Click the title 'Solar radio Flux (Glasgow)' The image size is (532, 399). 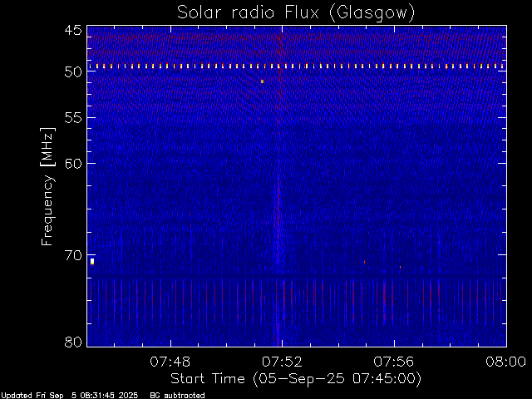(296, 13)
